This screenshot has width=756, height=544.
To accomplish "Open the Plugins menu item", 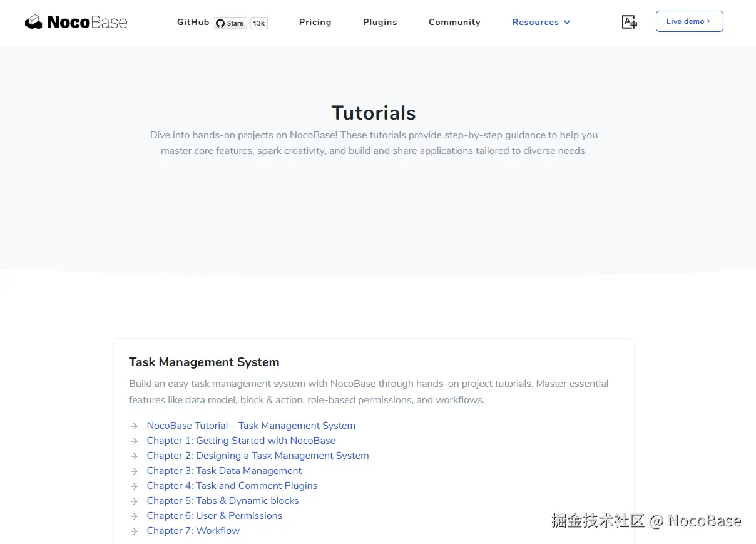I will tap(380, 22).
